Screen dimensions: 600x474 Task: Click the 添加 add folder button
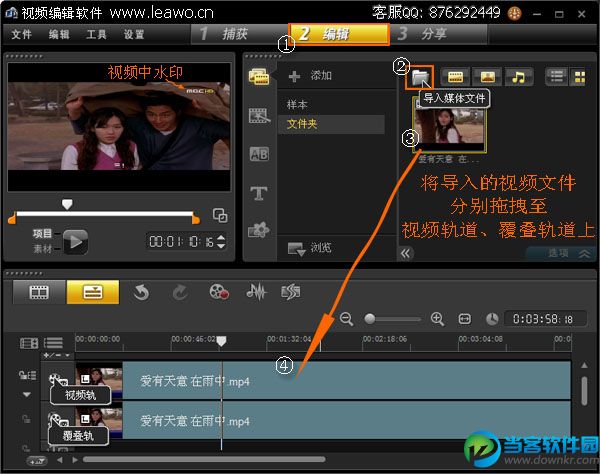click(x=311, y=76)
